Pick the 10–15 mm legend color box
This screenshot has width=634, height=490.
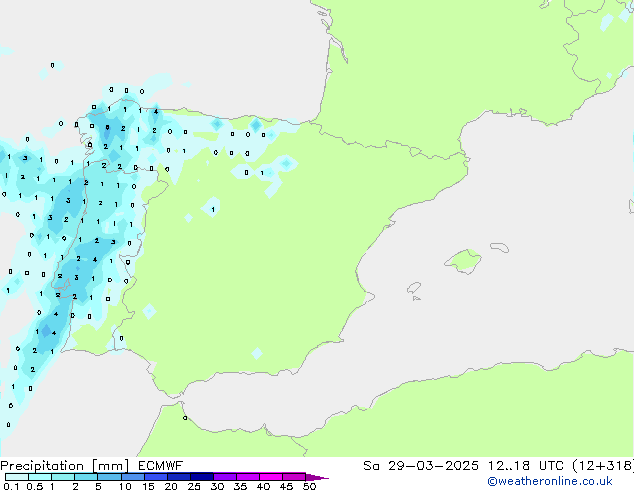click(x=132, y=477)
